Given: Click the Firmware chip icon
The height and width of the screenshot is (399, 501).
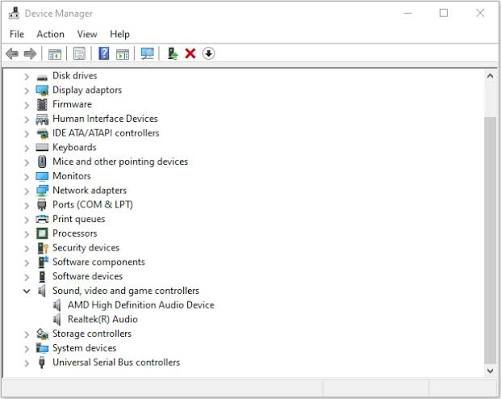Looking at the screenshot, I should pos(42,105).
